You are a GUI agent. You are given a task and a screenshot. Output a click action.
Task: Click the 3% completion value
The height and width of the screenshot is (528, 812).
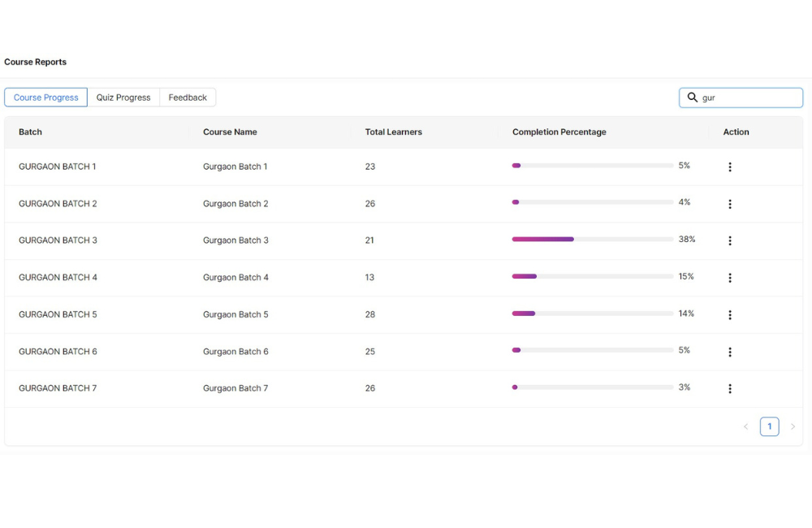[684, 387]
